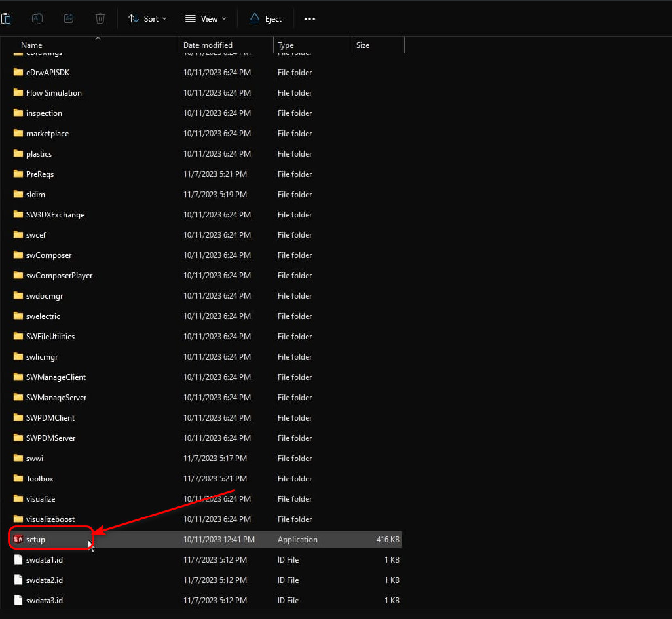The width and height of the screenshot is (672, 619).
Task: Eject the drive using the Eject button
Action: point(266,18)
